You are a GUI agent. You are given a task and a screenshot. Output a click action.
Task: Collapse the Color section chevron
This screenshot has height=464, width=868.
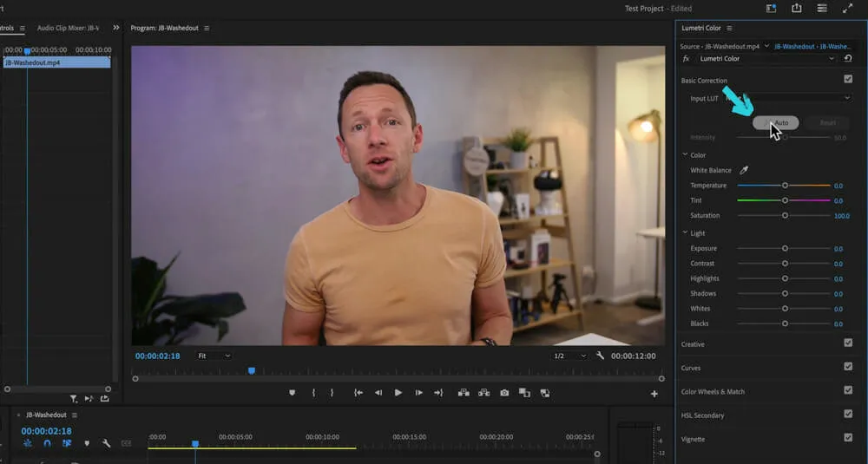[x=685, y=155]
